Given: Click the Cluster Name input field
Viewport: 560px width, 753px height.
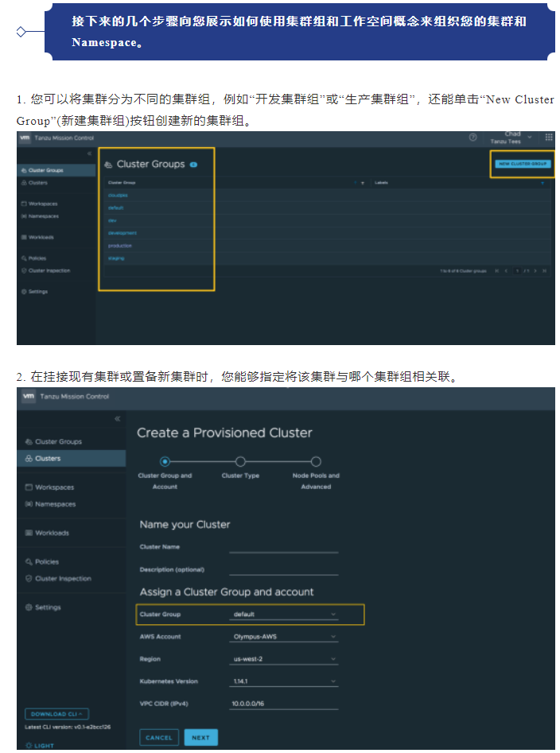Looking at the screenshot, I should [284, 547].
